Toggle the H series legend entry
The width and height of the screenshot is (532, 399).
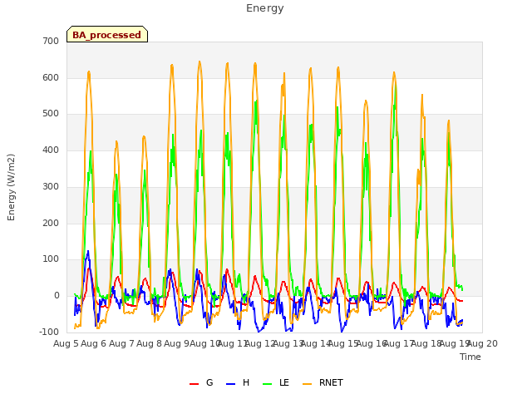click(x=238, y=383)
